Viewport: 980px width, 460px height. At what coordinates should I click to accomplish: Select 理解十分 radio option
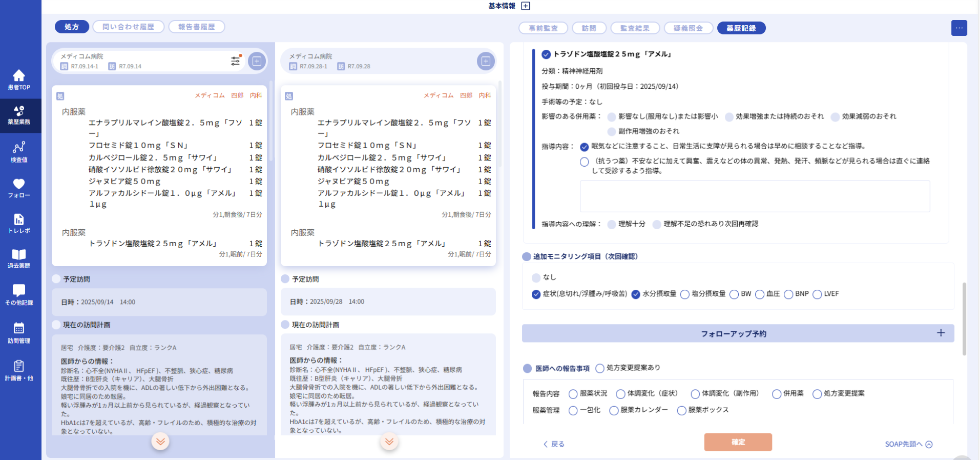pos(612,225)
